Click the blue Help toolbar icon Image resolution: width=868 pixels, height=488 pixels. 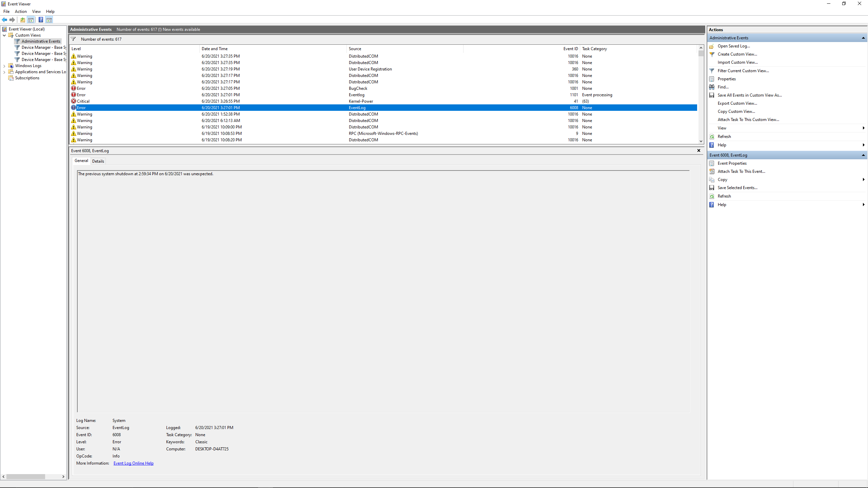pyautogui.click(x=41, y=20)
